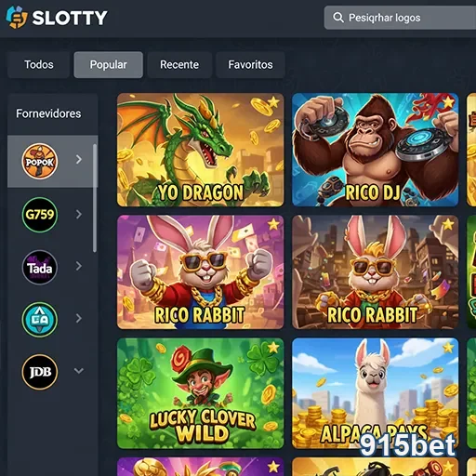Launch the Rico Rabbit purple-background game
Screen dimensions: 476x476
pos(200,272)
